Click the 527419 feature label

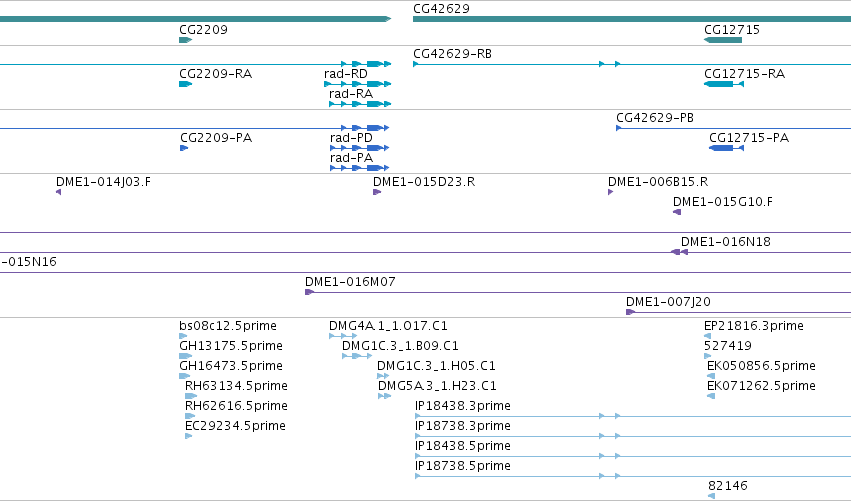pos(728,346)
